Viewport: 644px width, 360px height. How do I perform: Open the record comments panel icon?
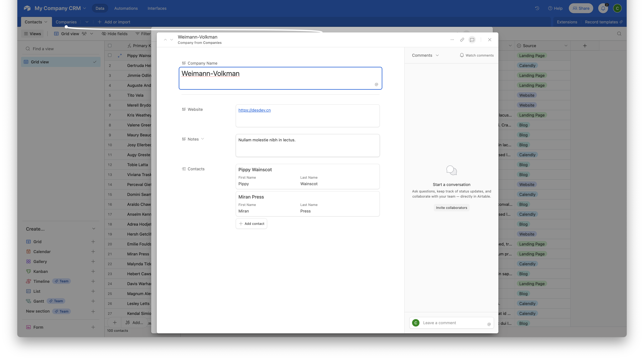[472, 40]
